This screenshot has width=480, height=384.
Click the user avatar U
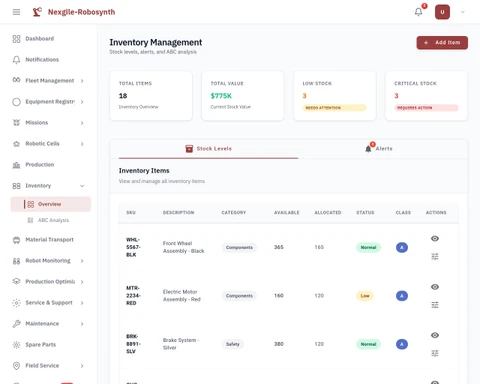tap(442, 12)
